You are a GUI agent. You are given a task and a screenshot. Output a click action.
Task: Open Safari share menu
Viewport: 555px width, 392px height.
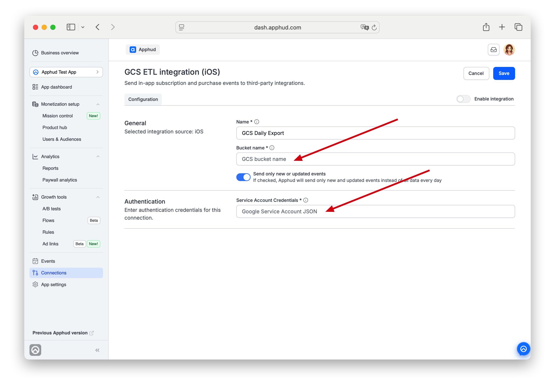click(486, 27)
